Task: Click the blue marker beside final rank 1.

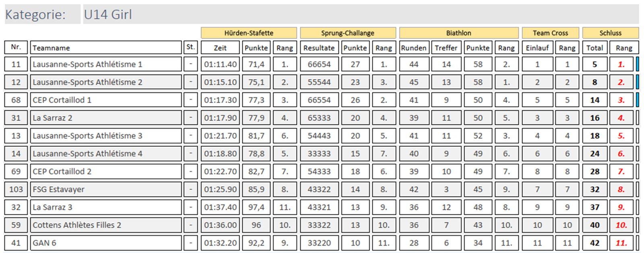Action: (x=638, y=64)
